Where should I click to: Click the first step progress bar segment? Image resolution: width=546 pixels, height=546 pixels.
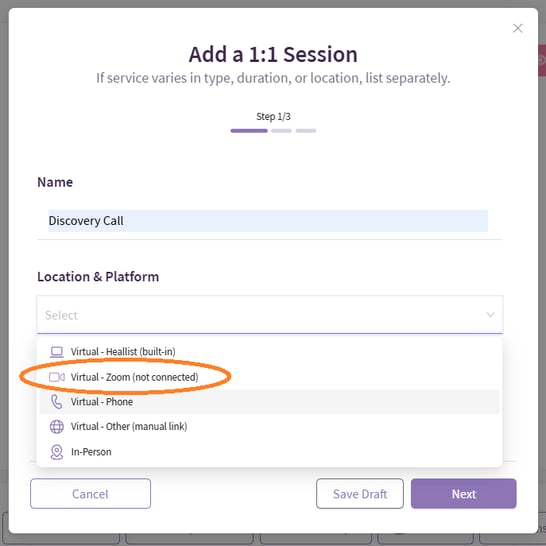(249, 131)
